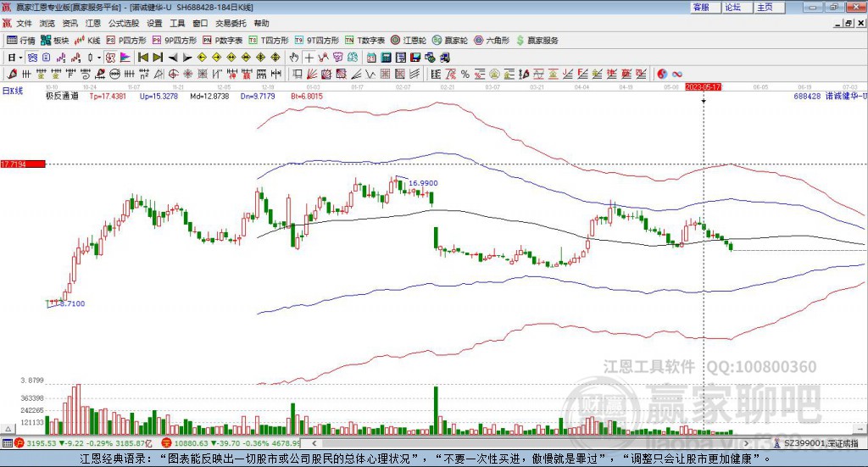Click the yellow diamond left-arrow icon
Screen dimensions: 868x467
point(202,58)
